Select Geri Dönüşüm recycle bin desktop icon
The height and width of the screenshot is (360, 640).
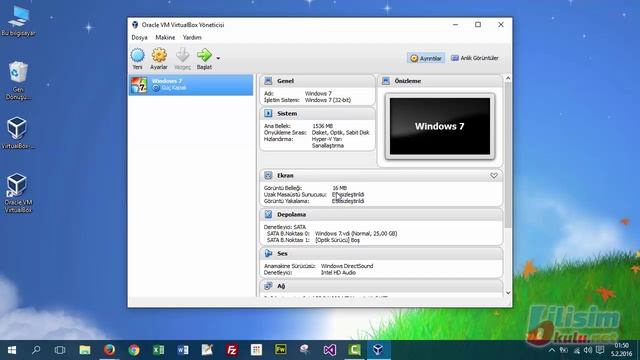coord(18,81)
